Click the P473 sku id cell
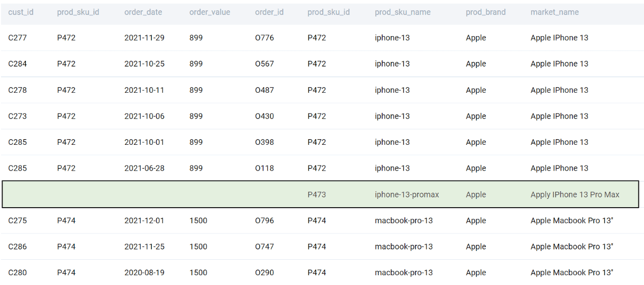Image resolution: width=644 pixels, height=285 pixels. tap(317, 195)
